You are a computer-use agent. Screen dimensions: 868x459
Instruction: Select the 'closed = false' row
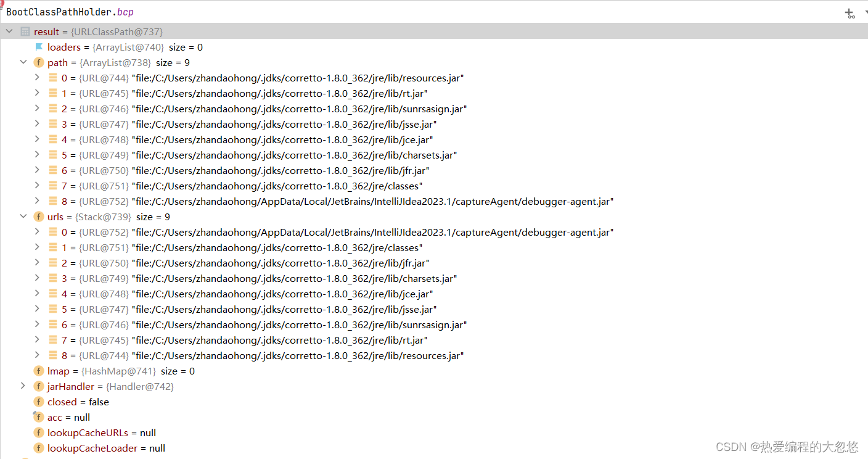(x=434, y=402)
